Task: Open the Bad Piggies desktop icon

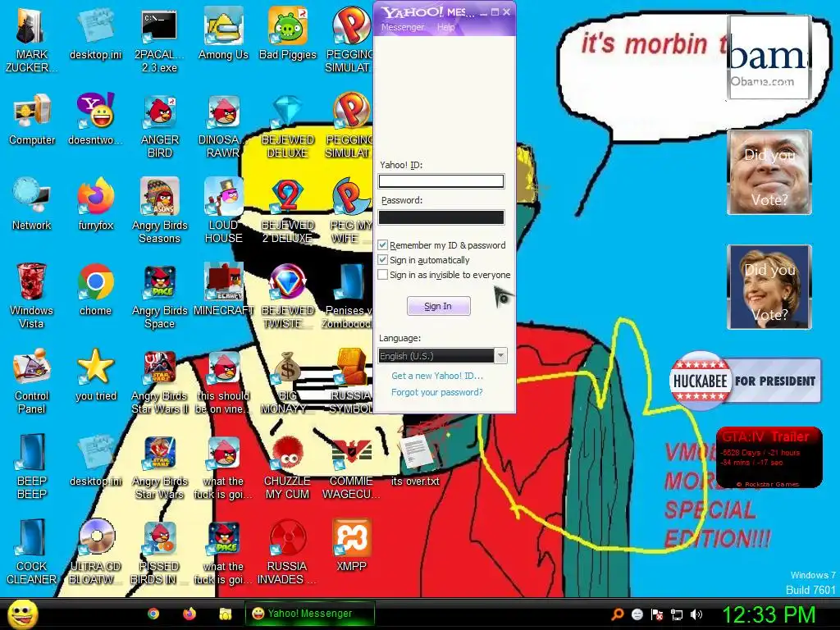Action: coord(288,34)
